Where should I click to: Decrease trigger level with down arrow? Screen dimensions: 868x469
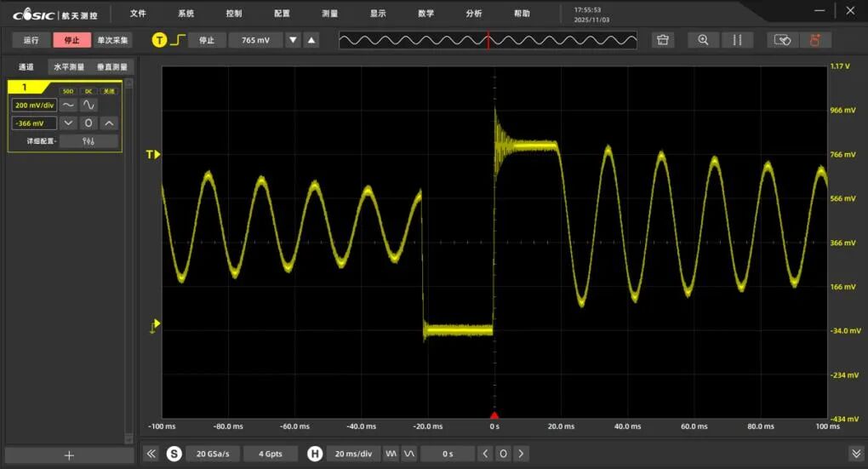(x=294, y=40)
